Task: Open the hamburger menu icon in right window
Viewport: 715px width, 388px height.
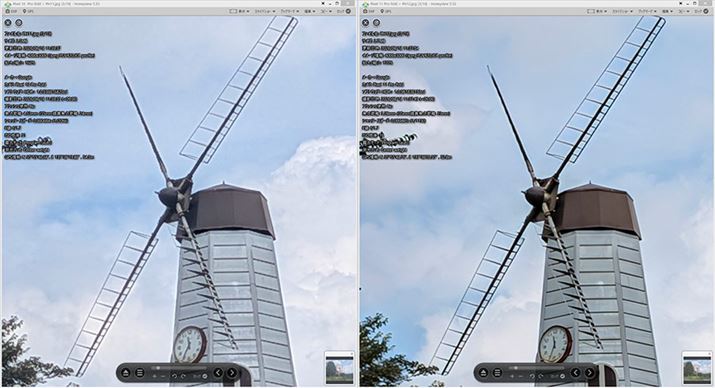Action: click(x=497, y=373)
